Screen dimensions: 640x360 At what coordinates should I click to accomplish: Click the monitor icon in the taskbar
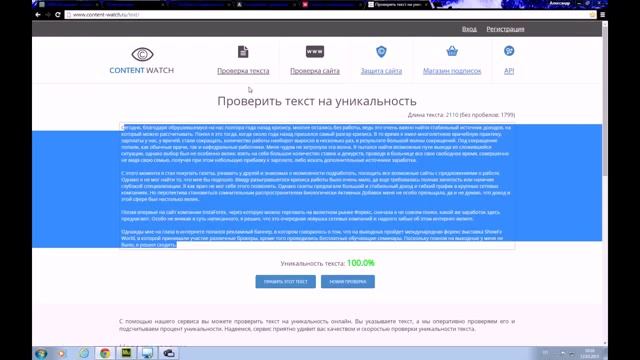pos(147,353)
